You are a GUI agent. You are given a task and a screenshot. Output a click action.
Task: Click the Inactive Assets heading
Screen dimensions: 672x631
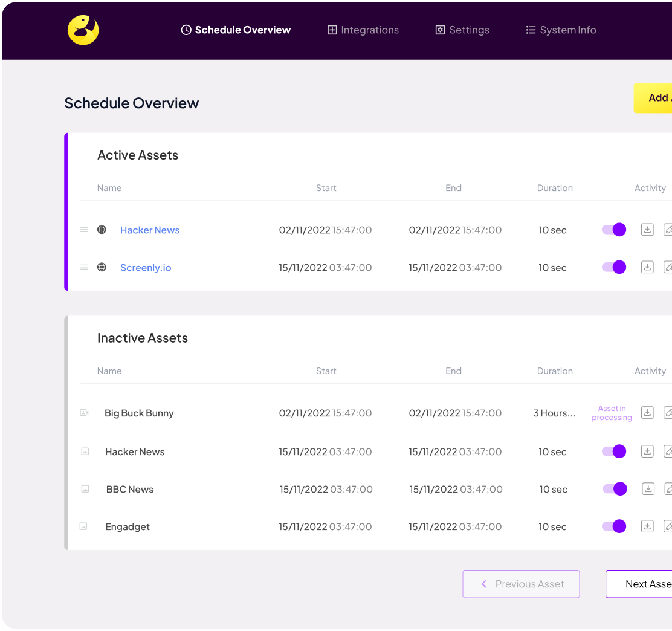[x=143, y=338]
